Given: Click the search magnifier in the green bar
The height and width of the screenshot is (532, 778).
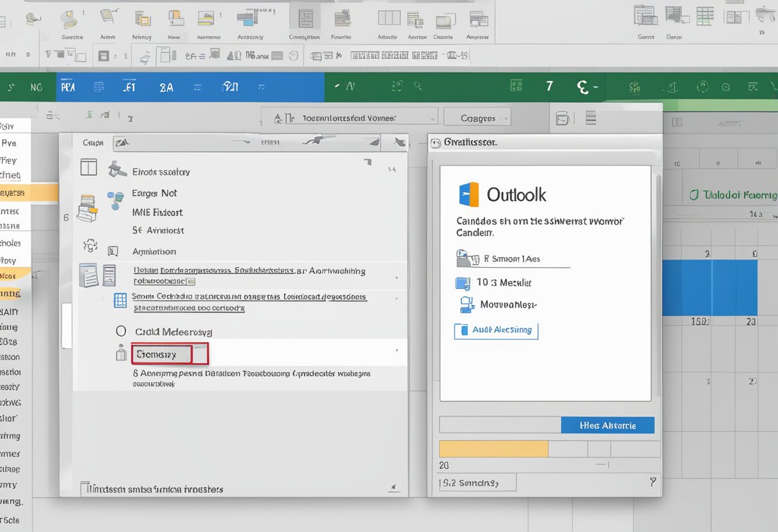Looking at the screenshot, I should (x=417, y=86).
